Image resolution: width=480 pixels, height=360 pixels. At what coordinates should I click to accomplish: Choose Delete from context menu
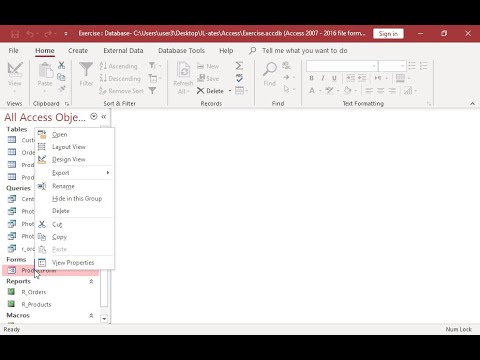coord(75,211)
